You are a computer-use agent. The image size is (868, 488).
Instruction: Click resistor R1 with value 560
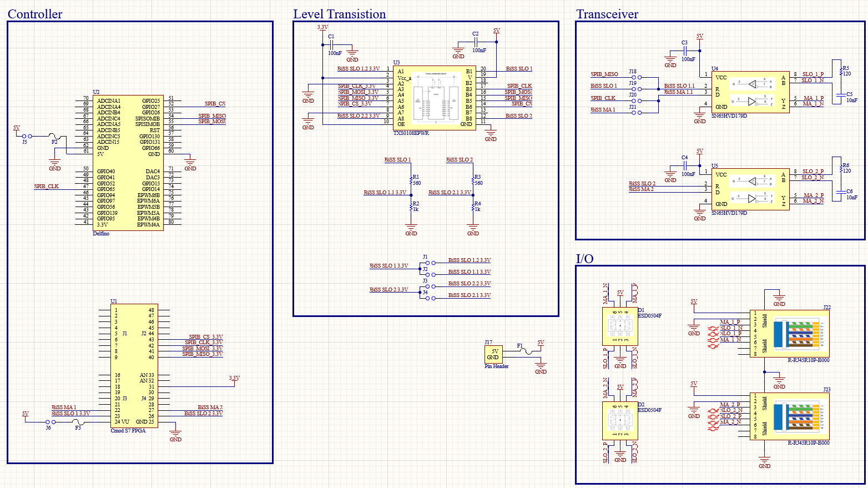click(x=411, y=180)
